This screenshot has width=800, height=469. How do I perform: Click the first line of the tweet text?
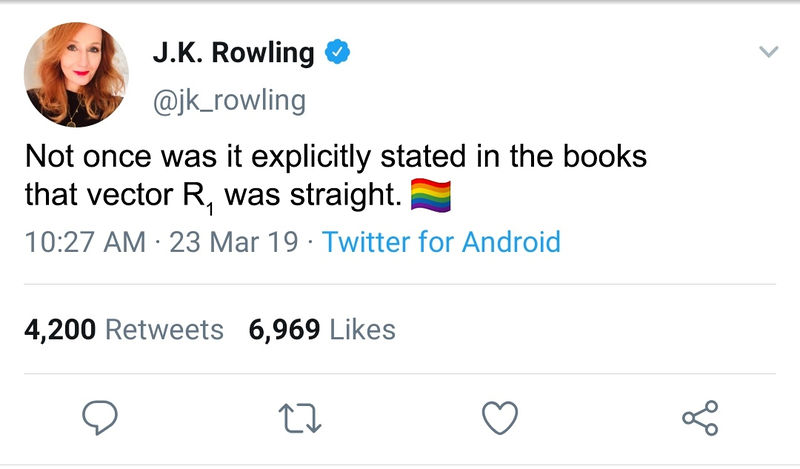336,157
